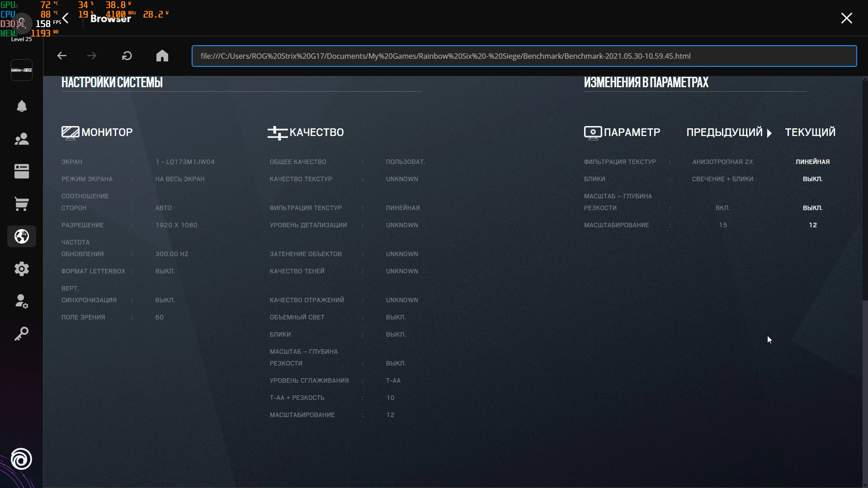Click the 'Настройки системы' heading
The image size is (868, 488).
tap(112, 83)
